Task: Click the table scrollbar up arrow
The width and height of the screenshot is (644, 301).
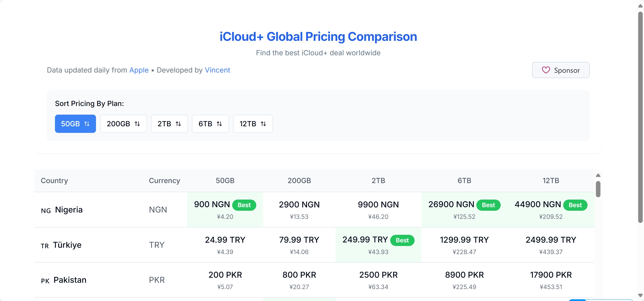Action: [x=598, y=175]
